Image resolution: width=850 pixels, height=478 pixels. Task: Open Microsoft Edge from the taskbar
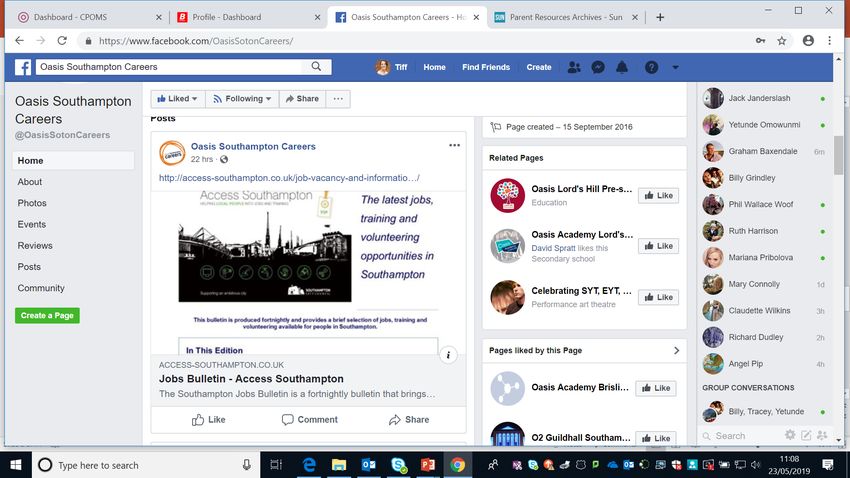(x=309, y=465)
